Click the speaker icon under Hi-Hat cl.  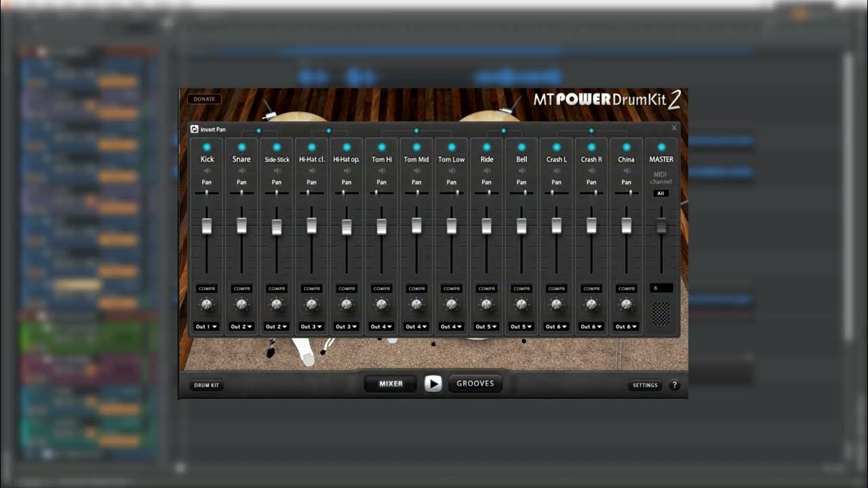tap(311, 171)
